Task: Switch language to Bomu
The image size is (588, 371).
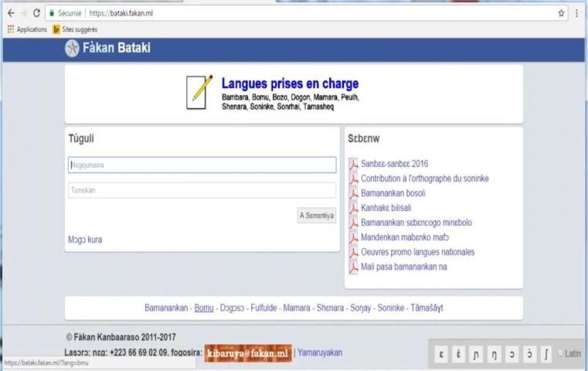Action: [204, 308]
